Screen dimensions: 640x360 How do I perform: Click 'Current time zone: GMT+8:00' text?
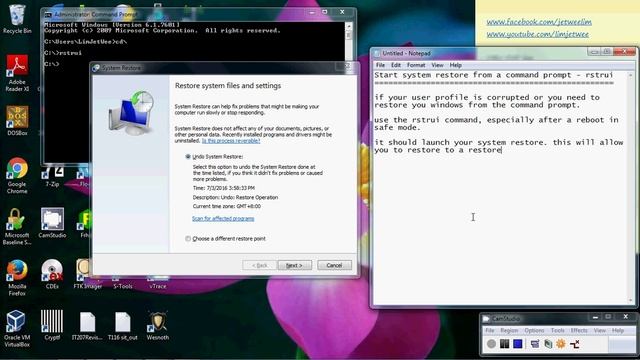[227, 207]
